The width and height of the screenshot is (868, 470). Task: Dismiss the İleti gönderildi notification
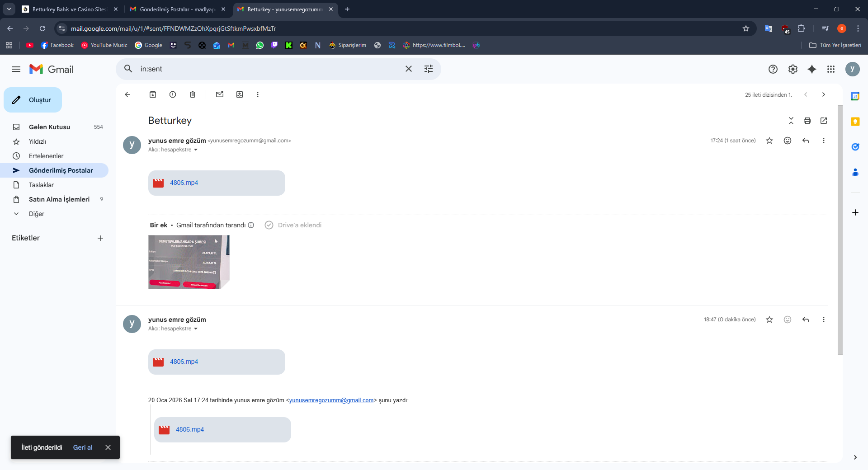(x=108, y=447)
